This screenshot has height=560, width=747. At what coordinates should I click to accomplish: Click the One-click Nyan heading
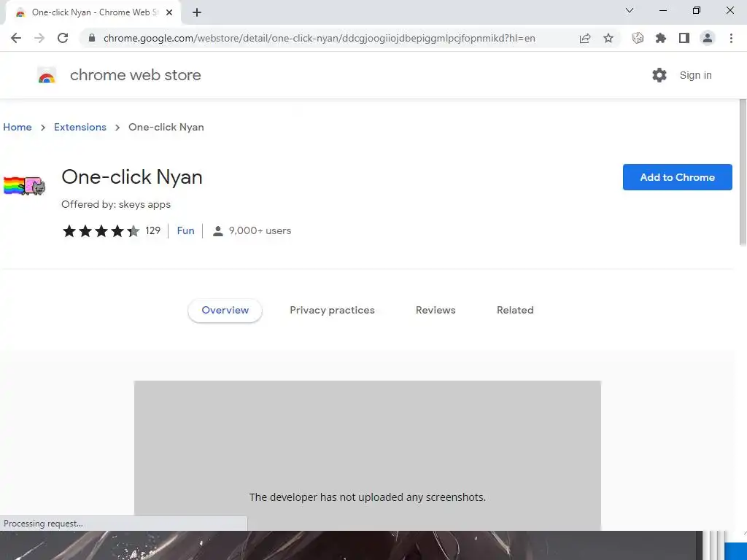pyautogui.click(x=132, y=177)
